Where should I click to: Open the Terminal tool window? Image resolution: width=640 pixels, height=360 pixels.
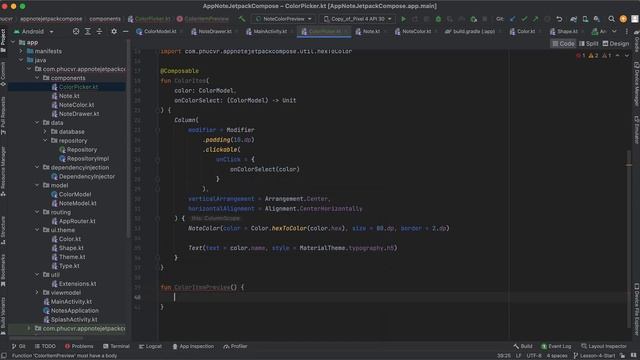(x=116, y=346)
